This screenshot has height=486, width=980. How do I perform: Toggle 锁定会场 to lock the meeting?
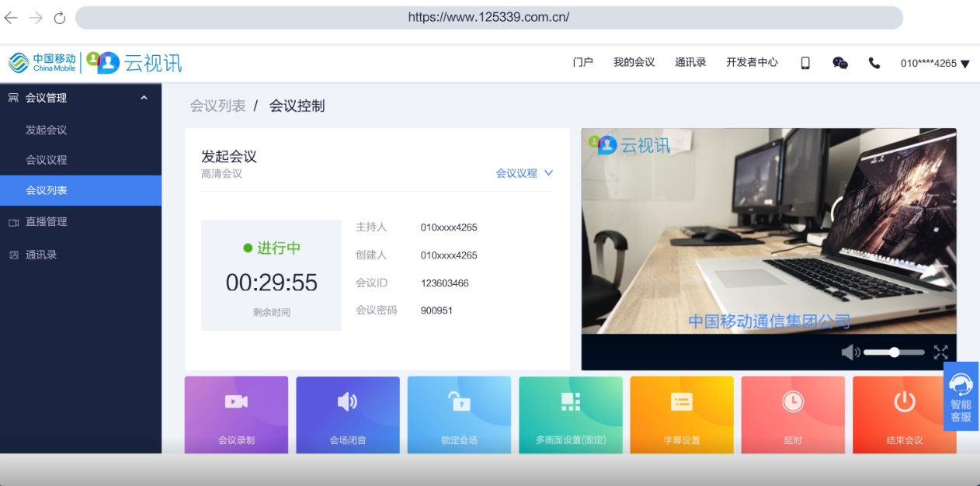459,415
